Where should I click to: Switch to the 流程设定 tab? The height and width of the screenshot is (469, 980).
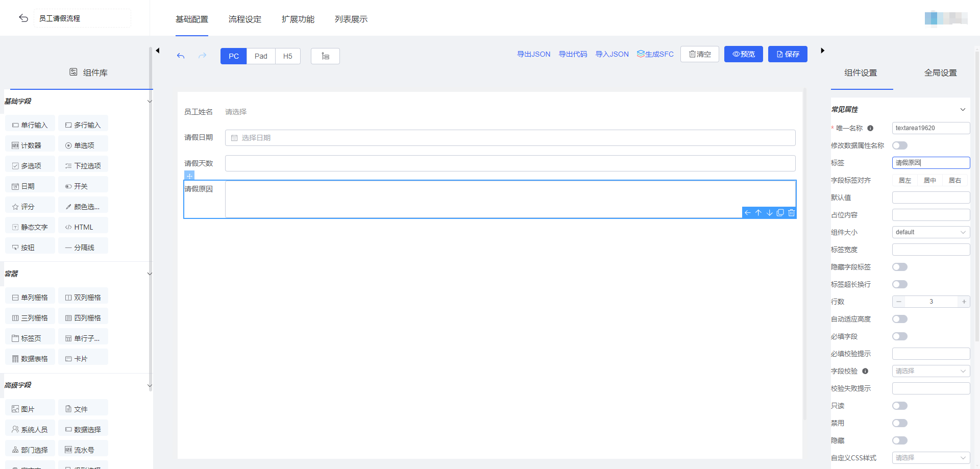(245, 19)
